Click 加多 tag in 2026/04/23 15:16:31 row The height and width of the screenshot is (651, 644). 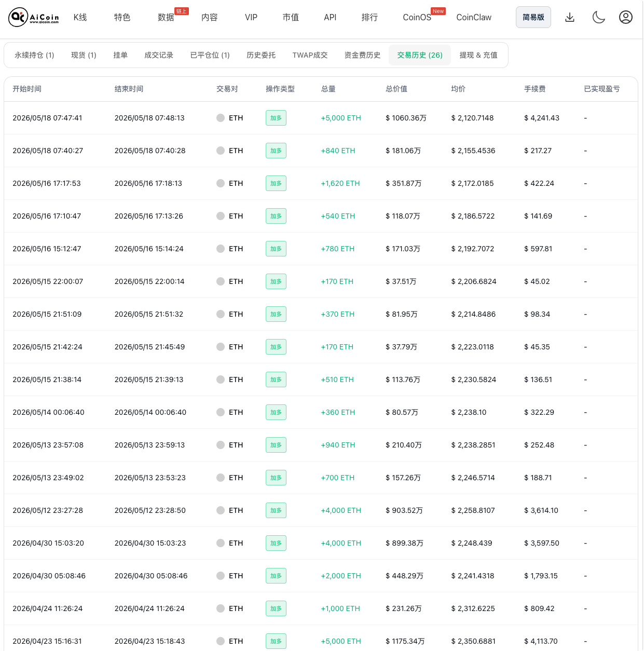coord(276,641)
